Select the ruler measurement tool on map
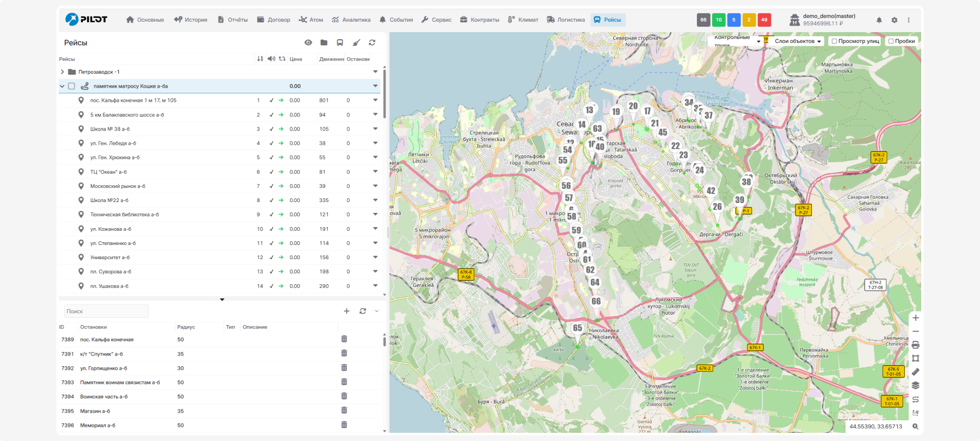The height and width of the screenshot is (441, 980). click(915, 372)
